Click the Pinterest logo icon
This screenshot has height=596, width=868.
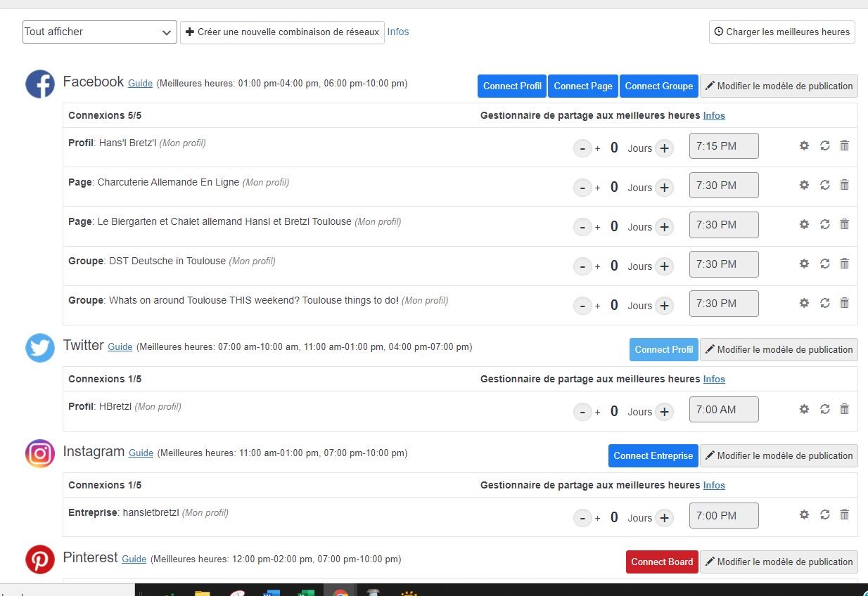tap(40, 560)
